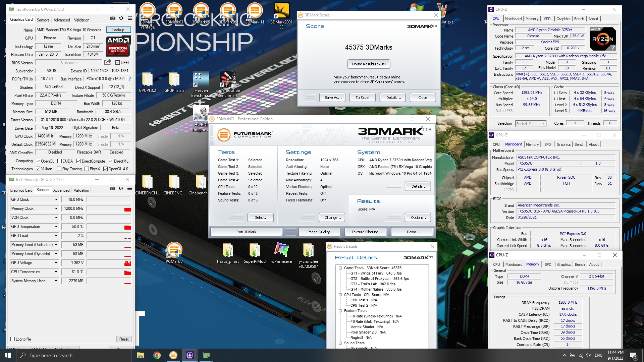Click camera icon in GPU-Z Sensors window
This screenshot has height=362, width=644.
coord(112,189)
